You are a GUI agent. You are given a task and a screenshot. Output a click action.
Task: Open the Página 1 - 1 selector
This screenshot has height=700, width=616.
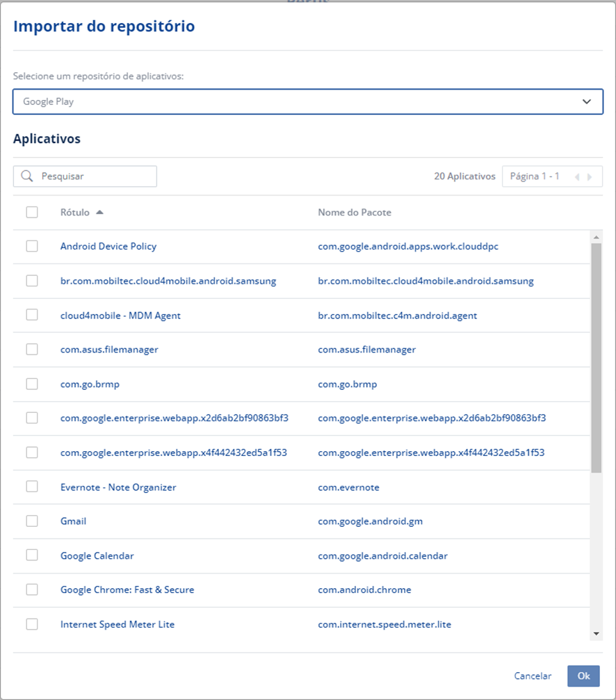[534, 177]
